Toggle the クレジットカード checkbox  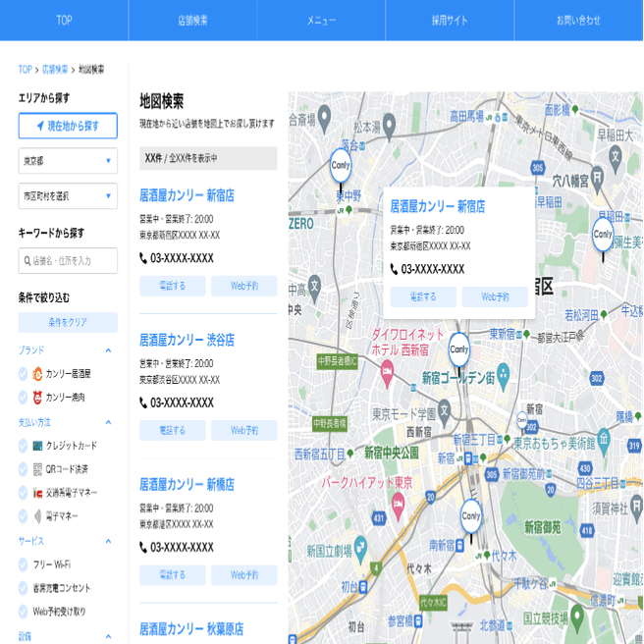pyautogui.click(x=23, y=446)
